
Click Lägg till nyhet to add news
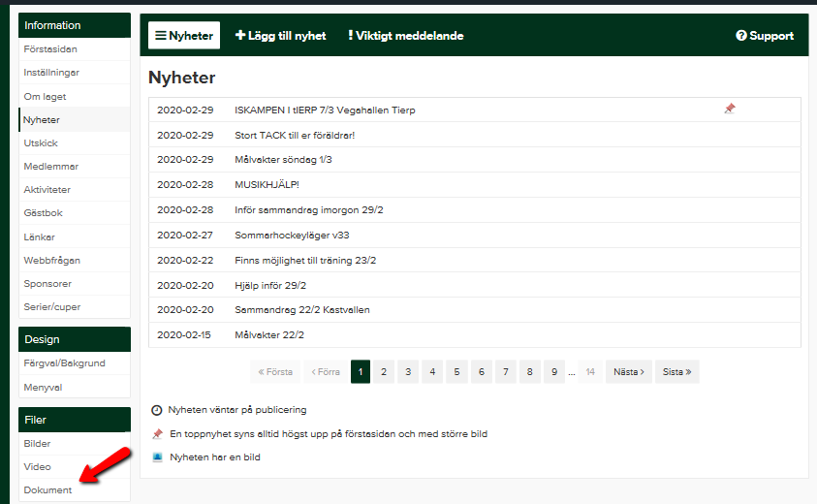pyautogui.click(x=281, y=36)
